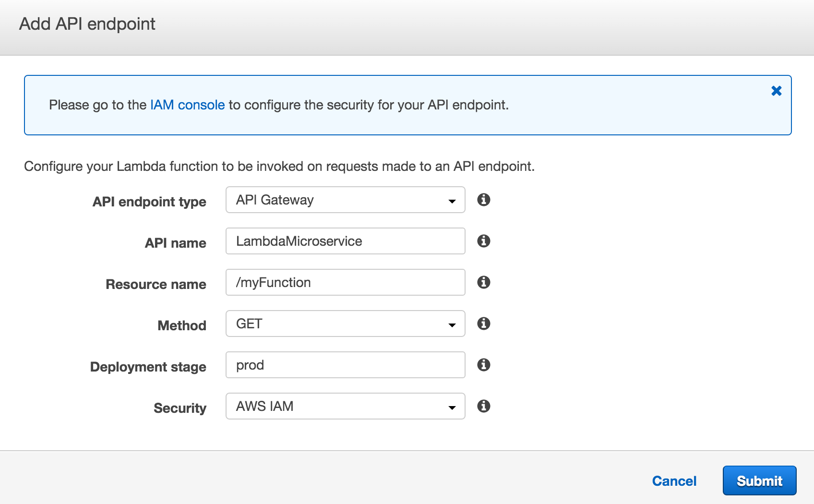The image size is (814, 504).
Task: Open the API endpoint type dropdown
Action: (x=346, y=200)
